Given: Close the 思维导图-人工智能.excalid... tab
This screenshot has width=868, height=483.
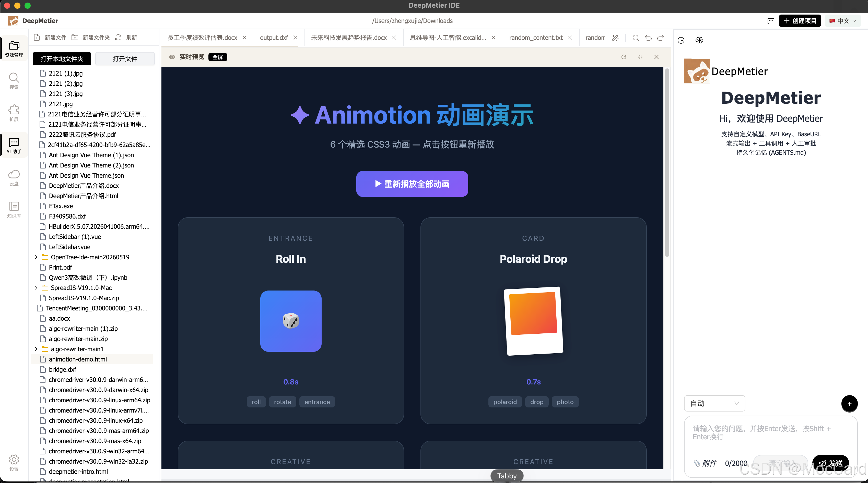Looking at the screenshot, I should coord(493,38).
